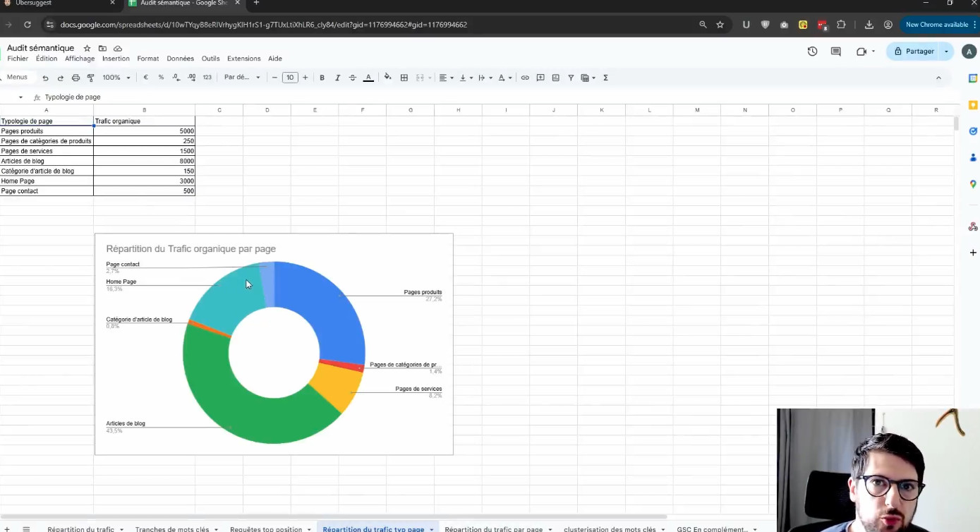This screenshot has height=532, width=980.
Task: Open the Insertion menu
Action: pos(116,59)
